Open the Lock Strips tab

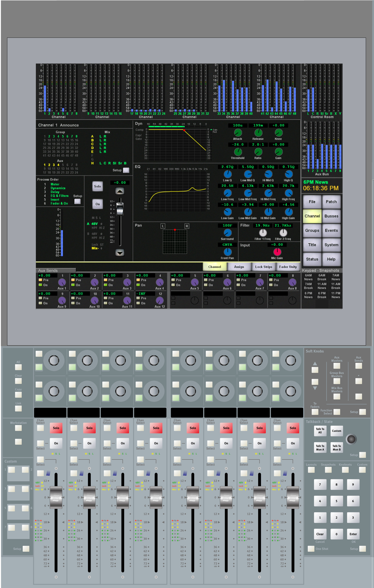[x=264, y=267]
